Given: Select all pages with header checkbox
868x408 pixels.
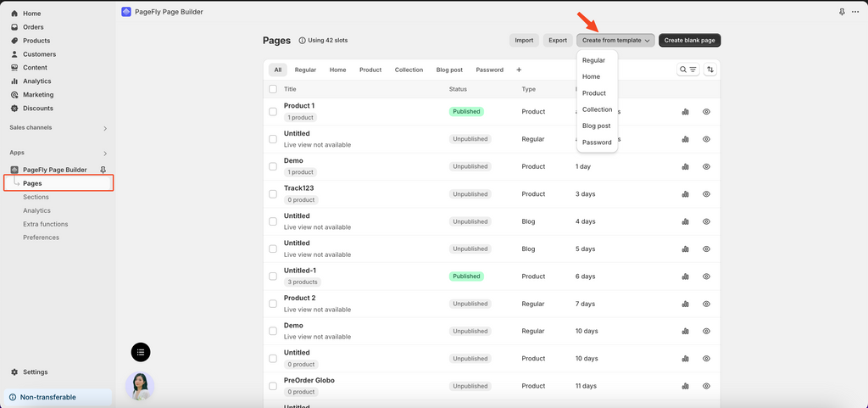Looking at the screenshot, I should pyautogui.click(x=273, y=89).
